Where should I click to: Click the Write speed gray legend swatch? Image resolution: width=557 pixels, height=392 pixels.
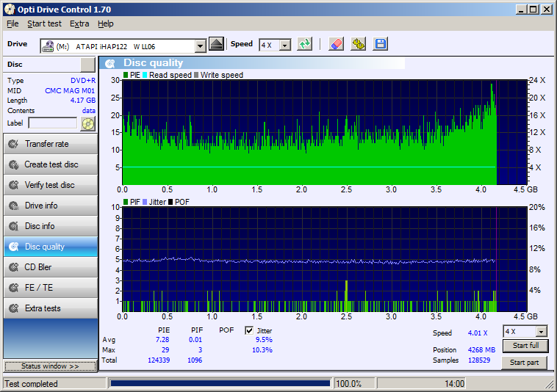pyautogui.click(x=195, y=75)
